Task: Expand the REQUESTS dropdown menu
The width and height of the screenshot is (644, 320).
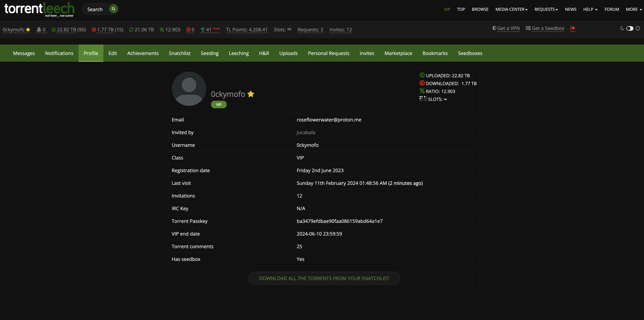Action: coord(546,9)
